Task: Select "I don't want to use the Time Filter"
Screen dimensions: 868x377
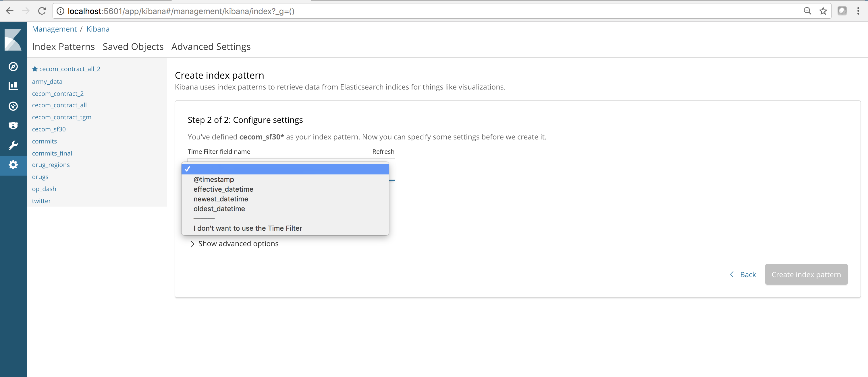Action: tap(248, 228)
